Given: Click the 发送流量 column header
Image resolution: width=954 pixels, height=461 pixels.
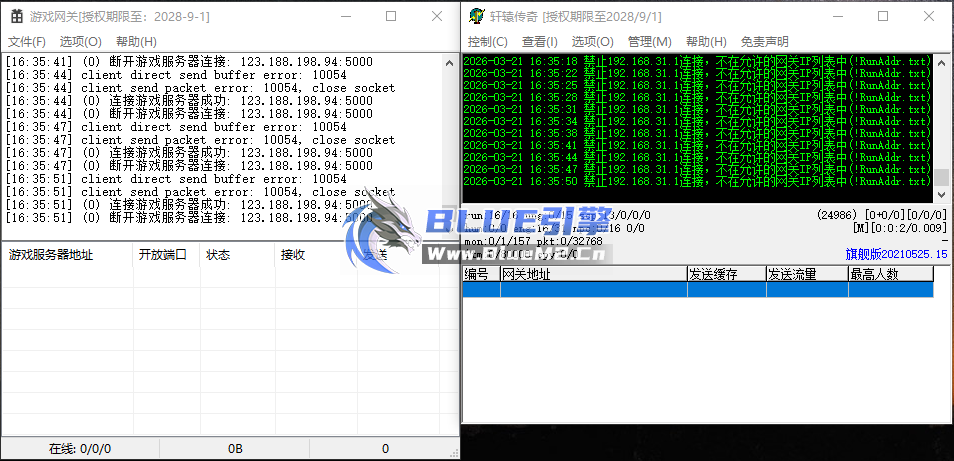Looking at the screenshot, I should 792,274.
